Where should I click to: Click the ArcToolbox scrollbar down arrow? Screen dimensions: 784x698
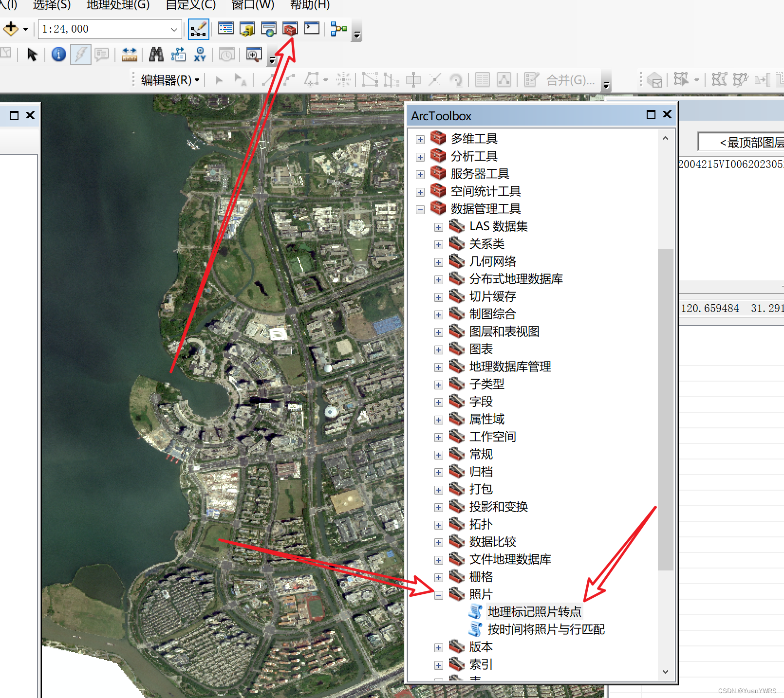tap(665, 672)
